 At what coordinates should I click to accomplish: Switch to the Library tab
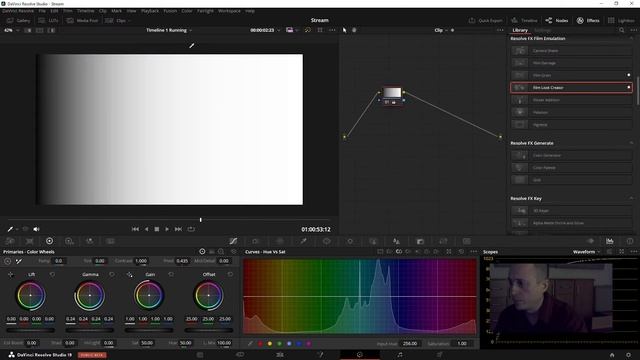click(x=520, y=30)
